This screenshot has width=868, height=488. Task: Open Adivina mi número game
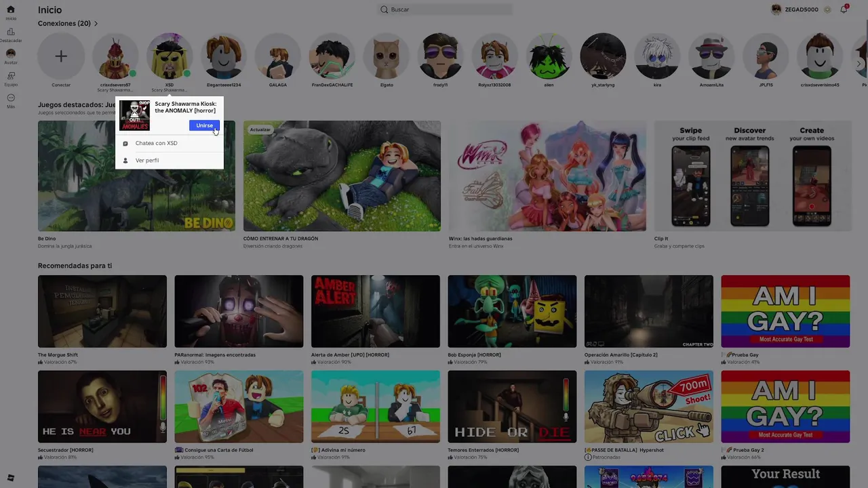[x=376, y=407]
